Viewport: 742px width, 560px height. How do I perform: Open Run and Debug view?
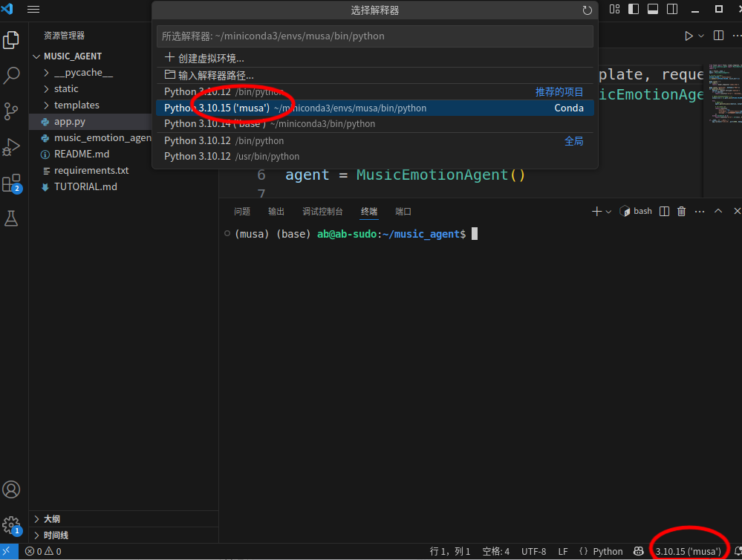[x=11, y=147]
